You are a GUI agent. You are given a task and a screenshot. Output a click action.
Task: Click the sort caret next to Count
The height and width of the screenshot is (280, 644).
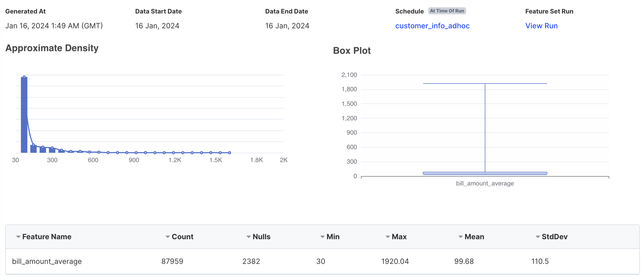tap(168, 237)
